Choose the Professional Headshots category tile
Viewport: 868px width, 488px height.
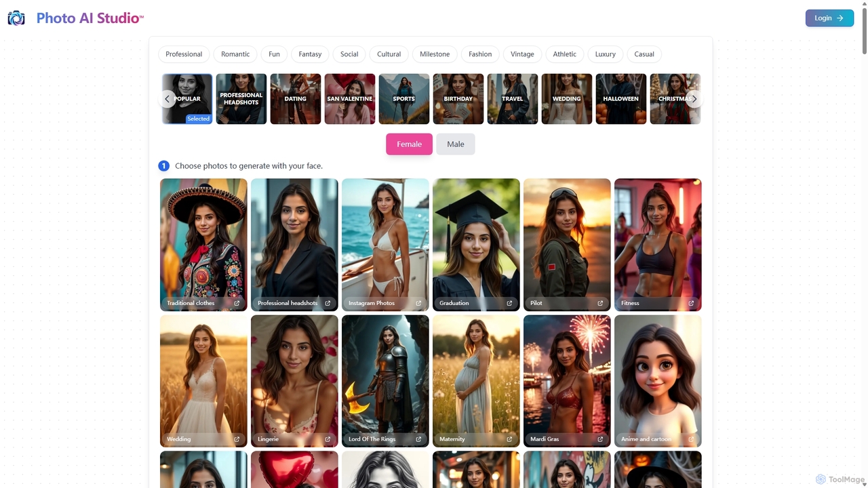tap(241, 99)
